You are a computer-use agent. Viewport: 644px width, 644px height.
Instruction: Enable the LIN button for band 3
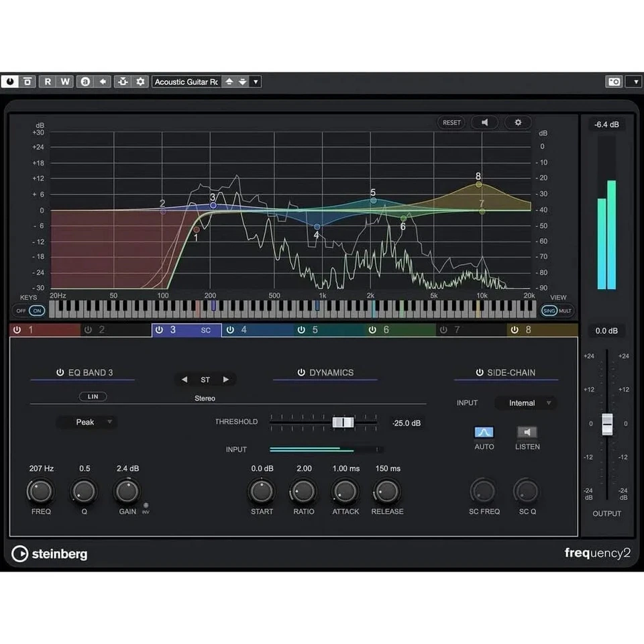pyautogui.click(x=93, y=396)
